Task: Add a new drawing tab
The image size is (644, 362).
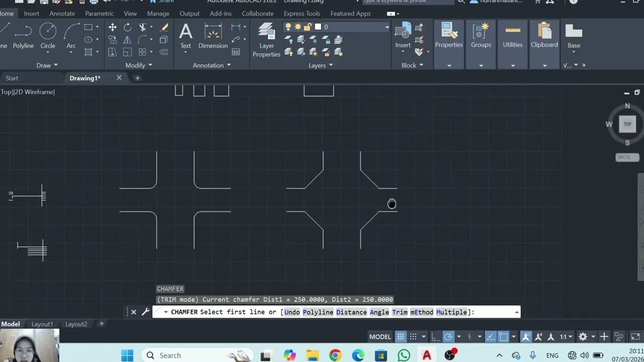Action: click(137, 78)
